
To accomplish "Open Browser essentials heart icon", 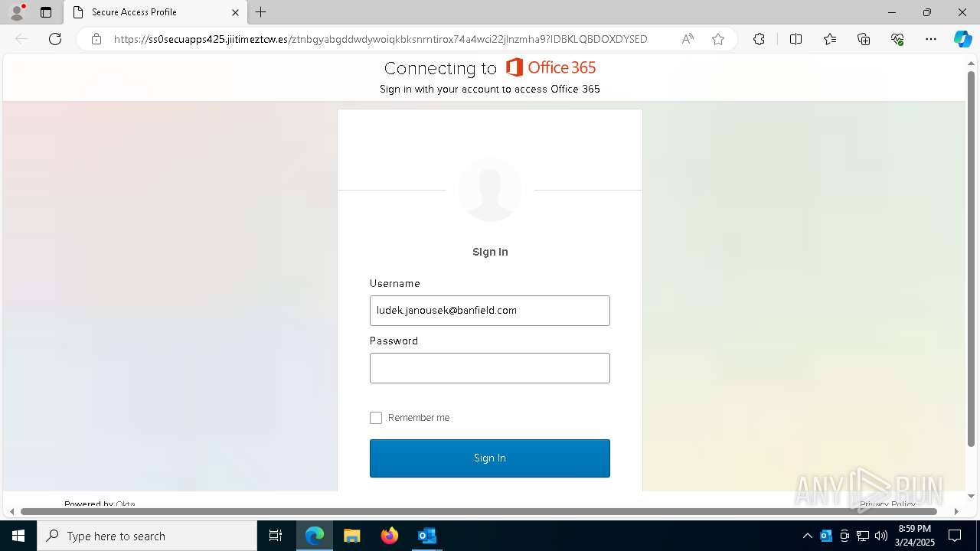I will pos(897,39).
